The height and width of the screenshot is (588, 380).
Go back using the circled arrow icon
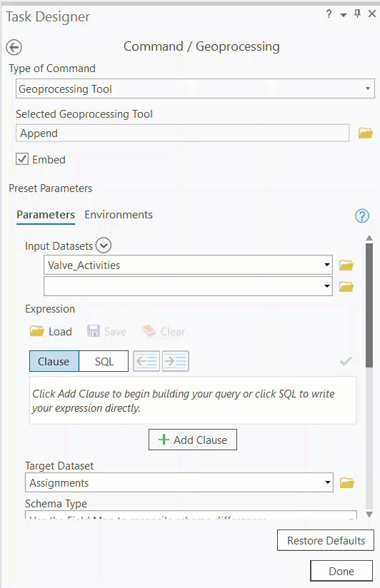pos(14,47)
